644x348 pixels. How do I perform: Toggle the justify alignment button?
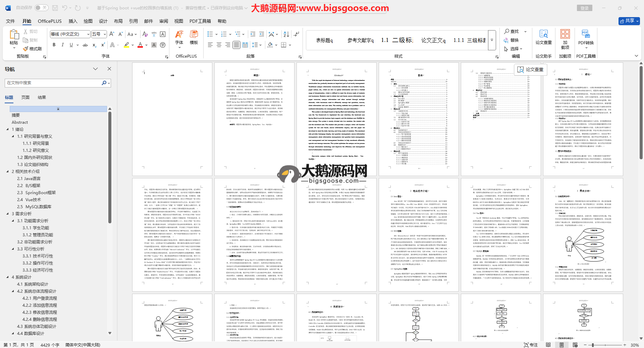pos(236,45)
